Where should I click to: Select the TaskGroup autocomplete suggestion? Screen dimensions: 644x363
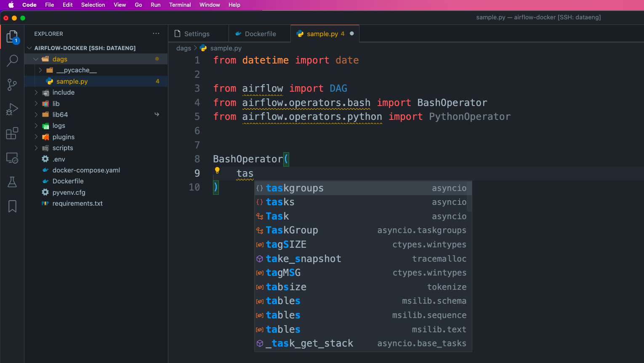click(x=292, y=230)
